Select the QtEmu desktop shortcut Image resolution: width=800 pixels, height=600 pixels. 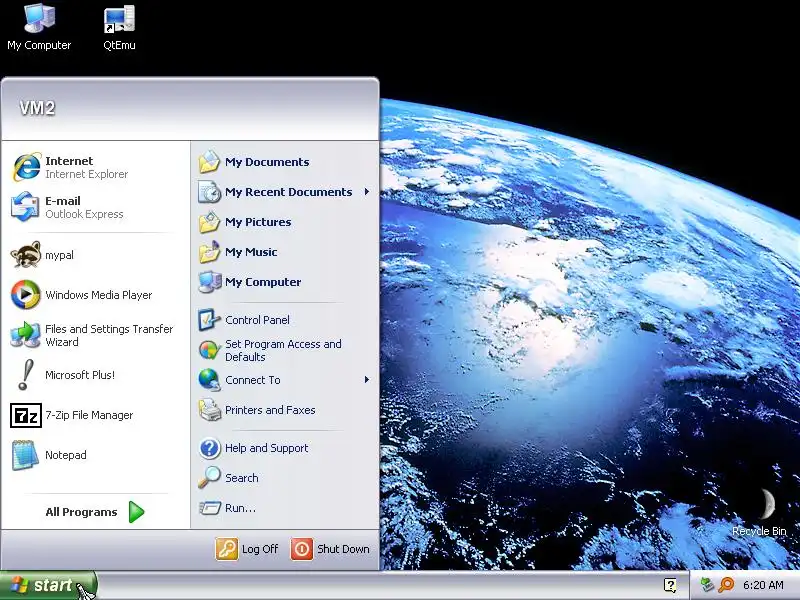[x=119, y=19]
